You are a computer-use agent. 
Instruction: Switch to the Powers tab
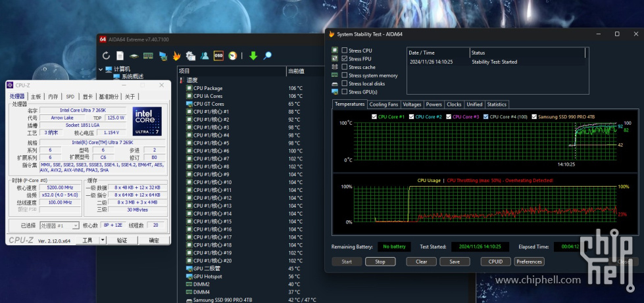(x=433, y=105)
